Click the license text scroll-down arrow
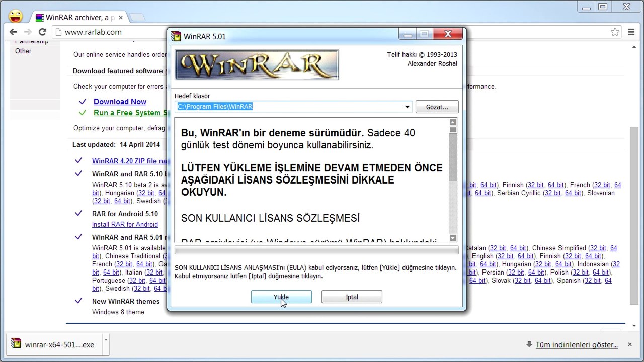 pos(453,238)
